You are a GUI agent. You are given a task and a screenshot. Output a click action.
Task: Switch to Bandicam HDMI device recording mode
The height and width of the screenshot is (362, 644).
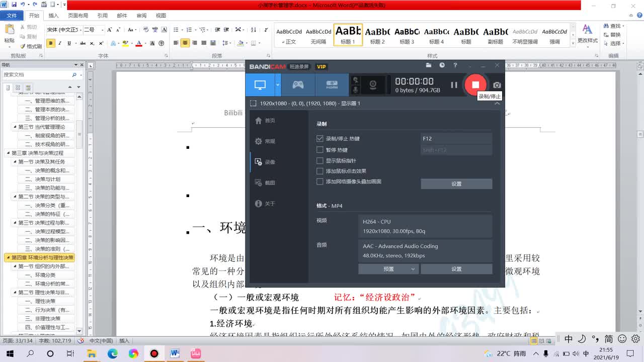(x=332, y=84)
